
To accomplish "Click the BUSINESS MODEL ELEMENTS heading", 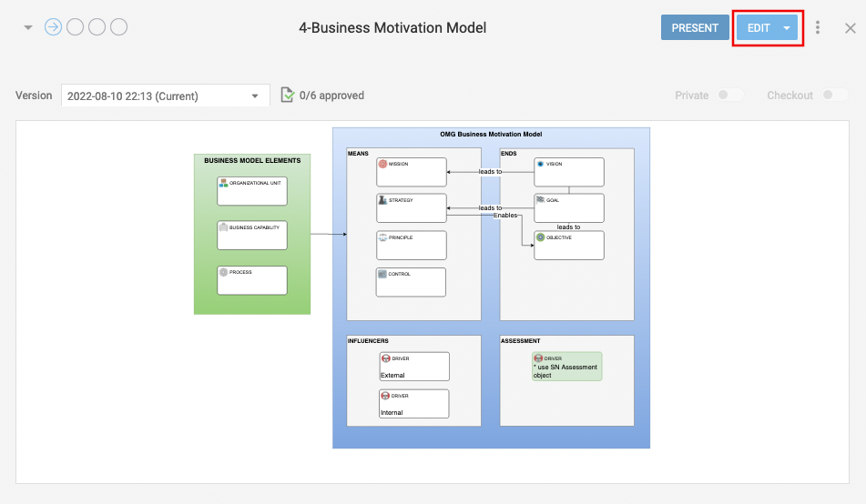I will coord(252,161).
